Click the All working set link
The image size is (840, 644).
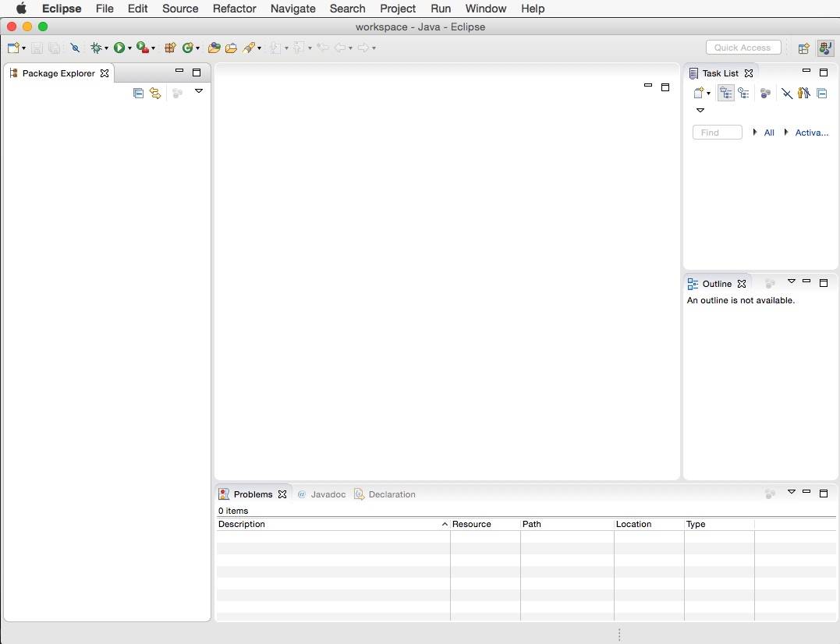(x=768, y=133)
